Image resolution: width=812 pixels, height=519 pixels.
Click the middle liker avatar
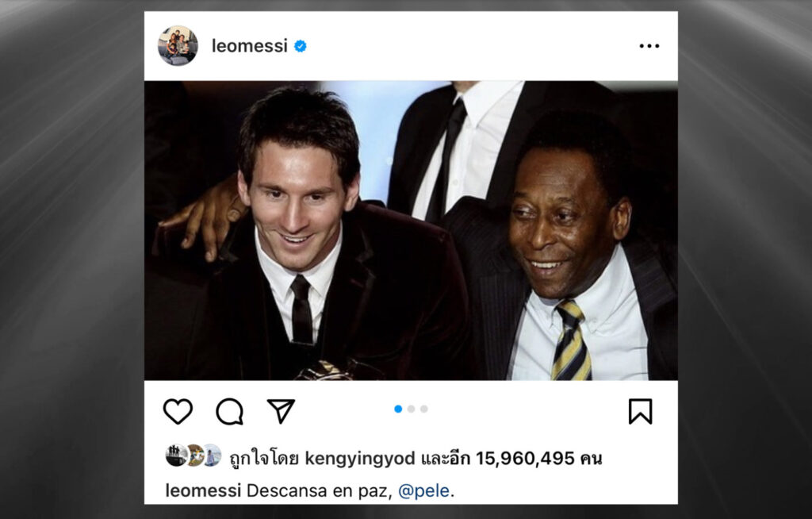[194, 456]
